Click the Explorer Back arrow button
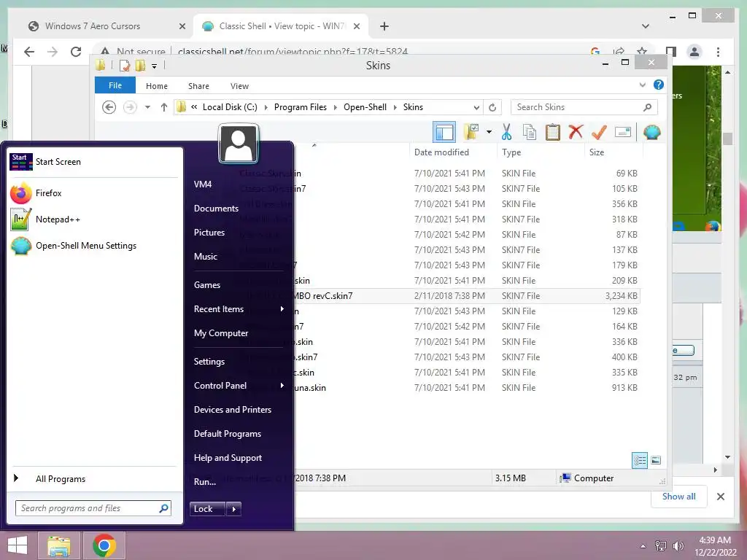Viewport: 747px width, 560px height. coord(109,107)
